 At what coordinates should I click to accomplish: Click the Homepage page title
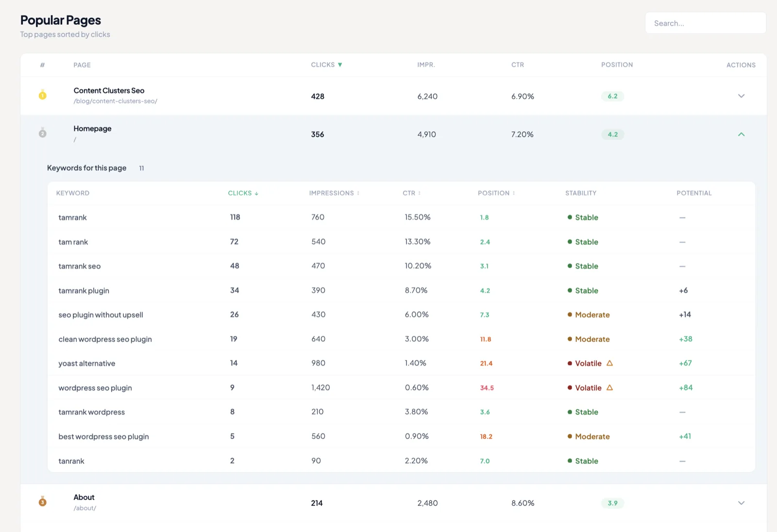click(x=92, y=129)
